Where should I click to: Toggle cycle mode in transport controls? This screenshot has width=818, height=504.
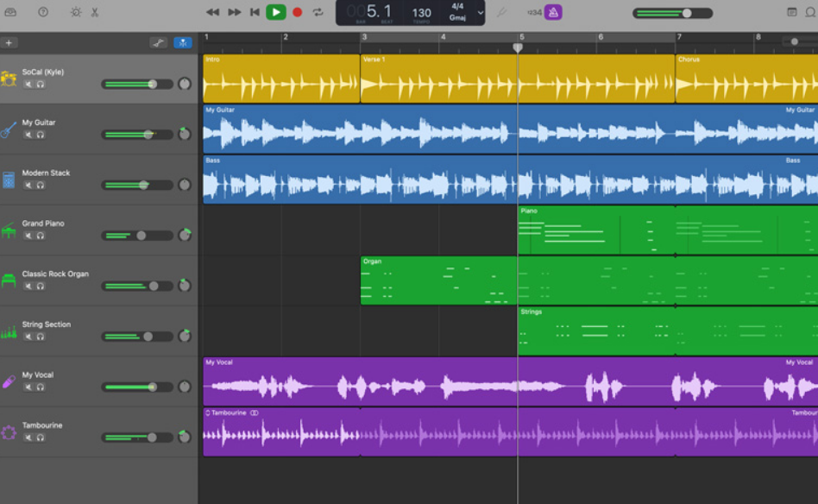coord(318,12)
